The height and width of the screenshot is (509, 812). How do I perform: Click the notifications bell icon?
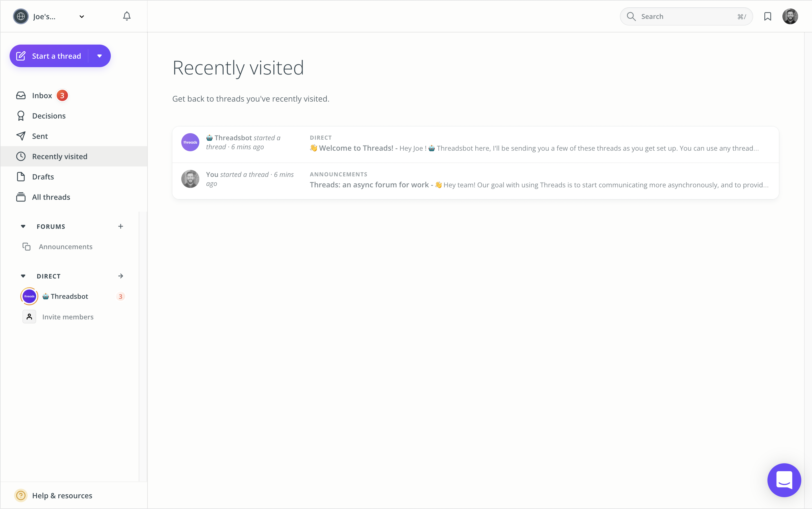(x=127, y=16)
